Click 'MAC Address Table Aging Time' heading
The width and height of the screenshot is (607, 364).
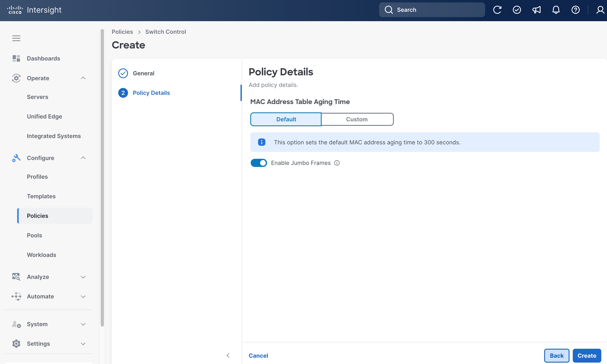coord(300,102)
